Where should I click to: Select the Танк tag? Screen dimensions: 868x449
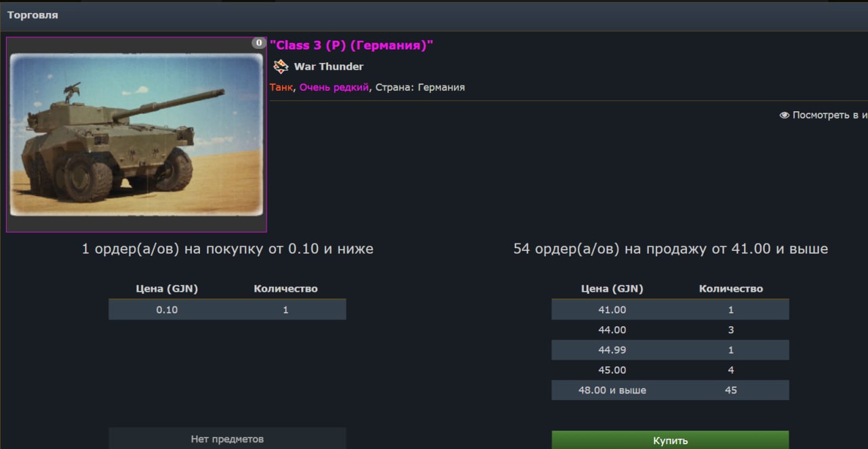pyautogui.click(x=281, y=87)
